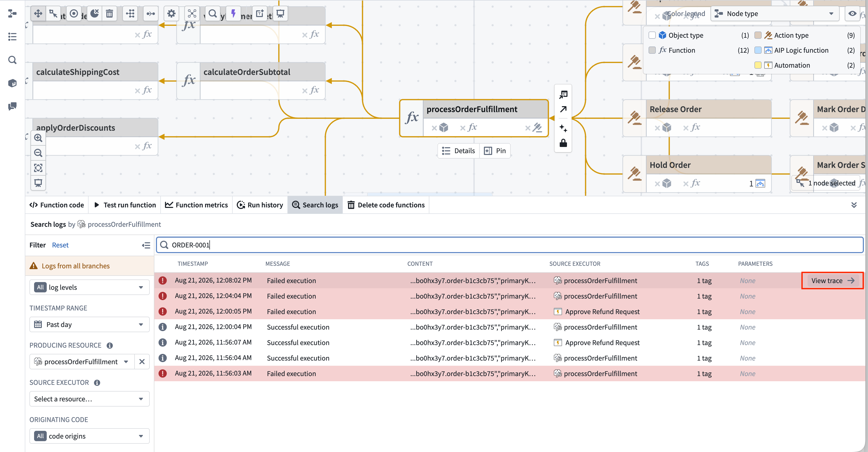Click the Action type tan color swatch
The image size is (868, 452).
(758, 35)
